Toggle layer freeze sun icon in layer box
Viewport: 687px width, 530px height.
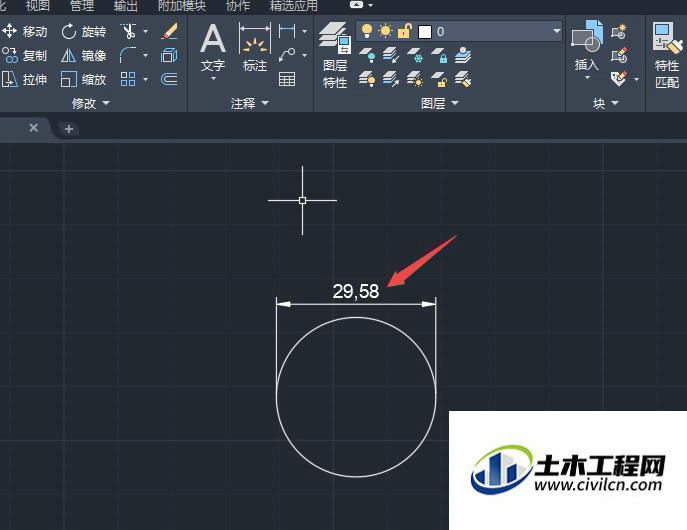[x=386, y=31]
